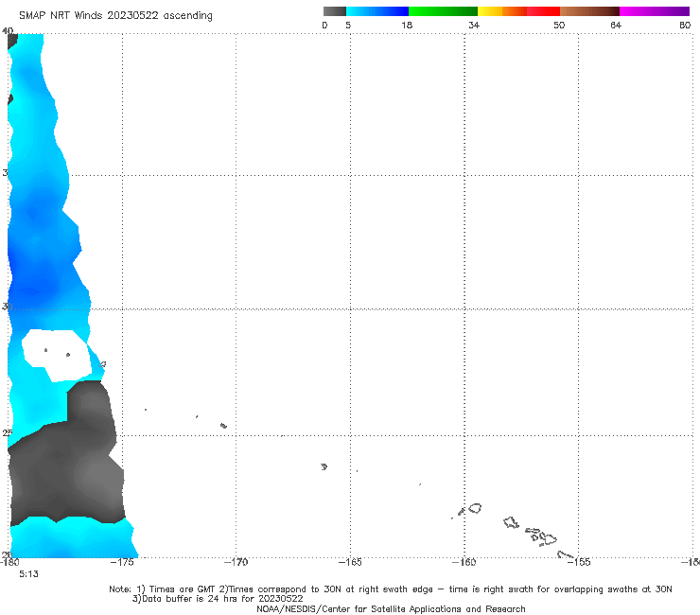Click the '-180' longitude axis label

9,562
